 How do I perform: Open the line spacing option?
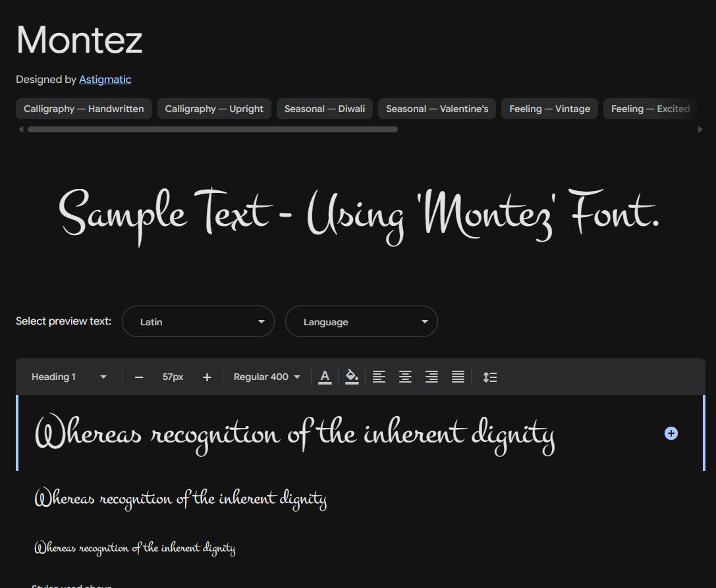click(490, 377)
